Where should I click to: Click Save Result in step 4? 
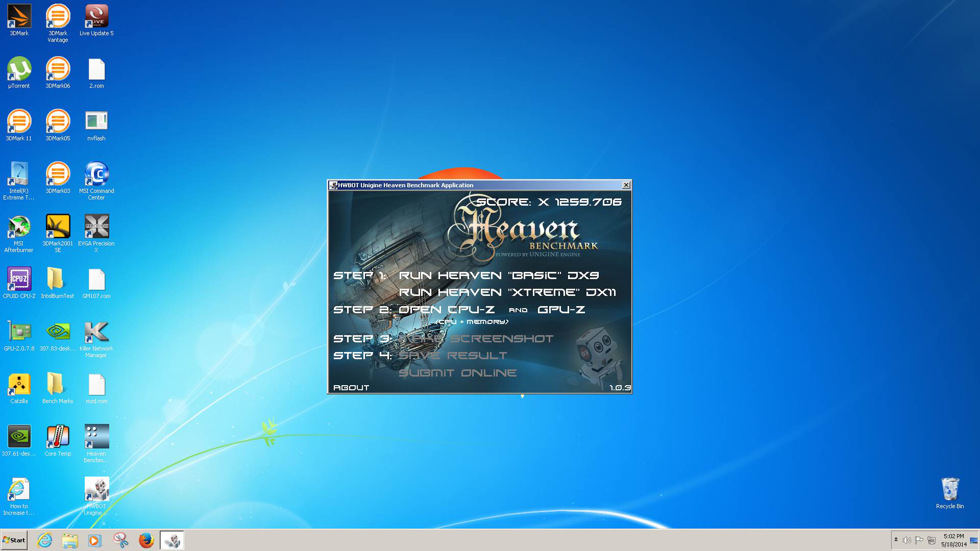[x=453, y=356]
